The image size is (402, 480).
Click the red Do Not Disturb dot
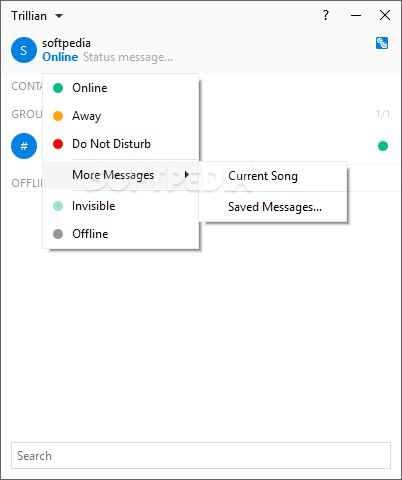tap(58, 144)
